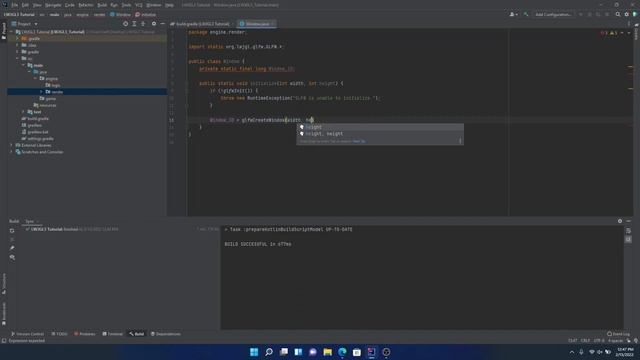
Task: Select the resources folder in tree
Action: (x=45, y=105)
